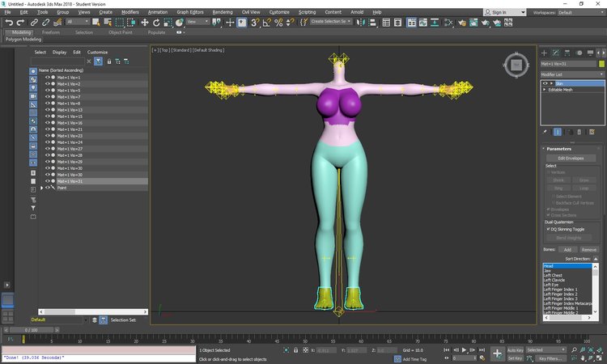Image resolution: width=607 pixels, height=364 pixels.
Task: Toggle Window/Crossing selection mode
Action: pos(131,23)
